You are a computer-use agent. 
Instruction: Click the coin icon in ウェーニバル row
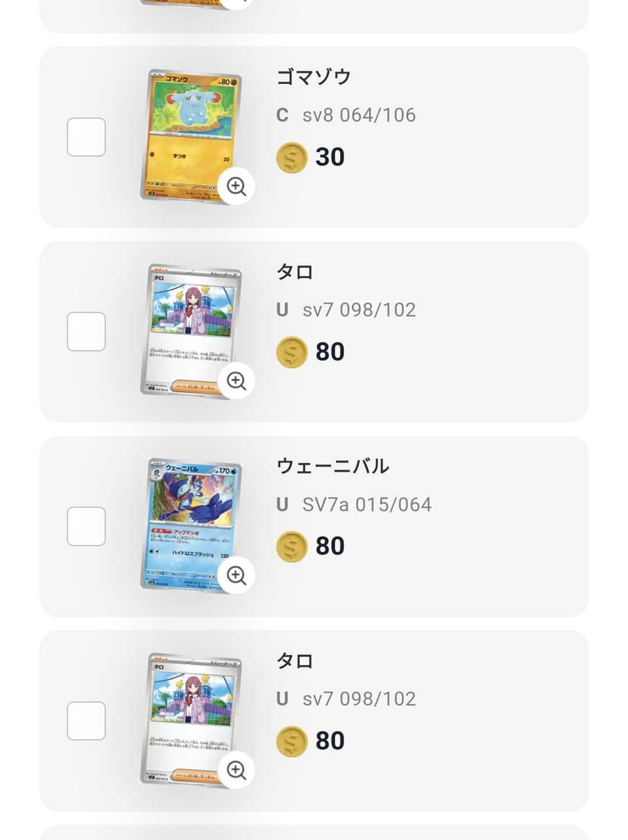pos(292,547)
